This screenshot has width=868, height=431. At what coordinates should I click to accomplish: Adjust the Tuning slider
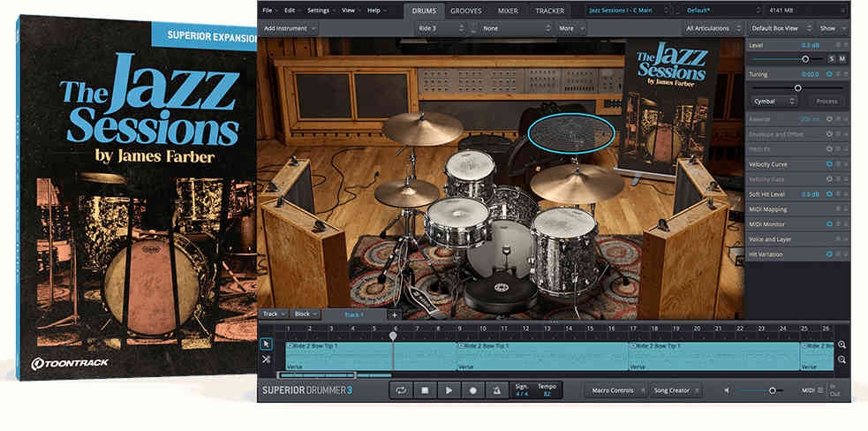tap(797, 88)
